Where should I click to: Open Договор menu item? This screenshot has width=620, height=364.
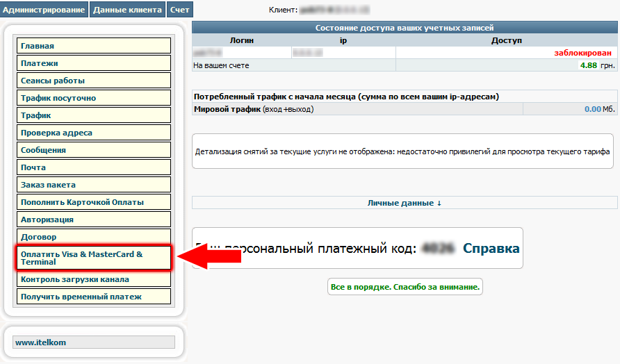click(x=93, y=237)
